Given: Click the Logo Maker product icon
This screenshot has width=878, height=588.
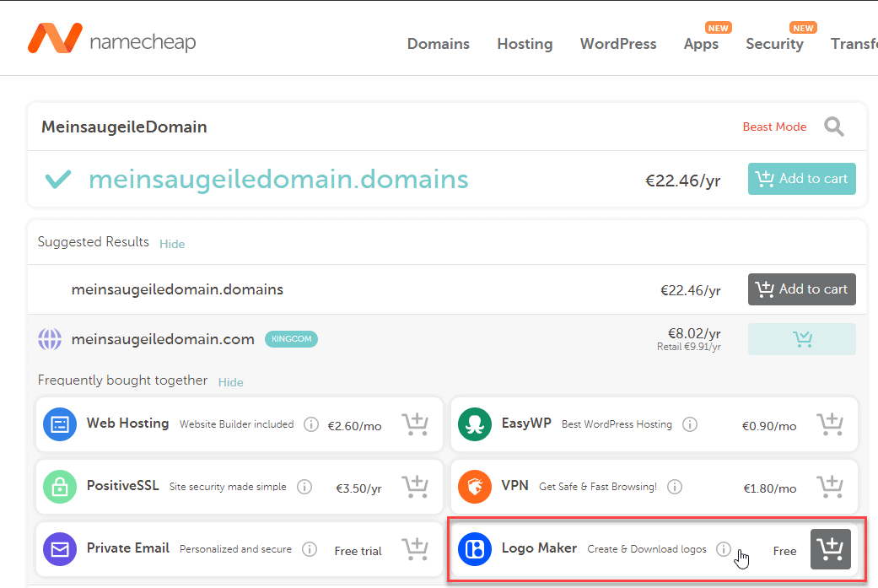Looking at the screenshot, I should (x=474, y=549).
